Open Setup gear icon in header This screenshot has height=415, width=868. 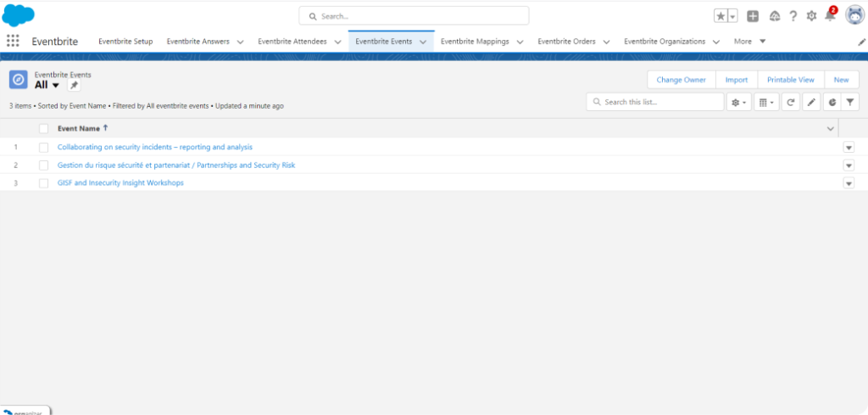(811, 16)
